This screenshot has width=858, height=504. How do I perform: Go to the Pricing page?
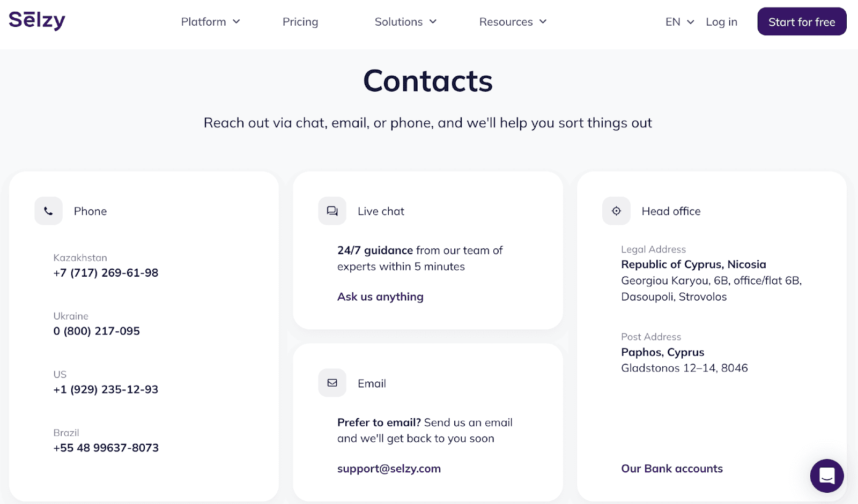click(300, 22)
